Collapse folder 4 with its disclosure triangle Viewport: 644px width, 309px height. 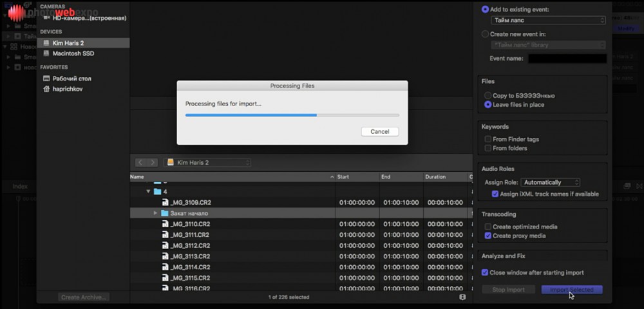coord(148,192)
